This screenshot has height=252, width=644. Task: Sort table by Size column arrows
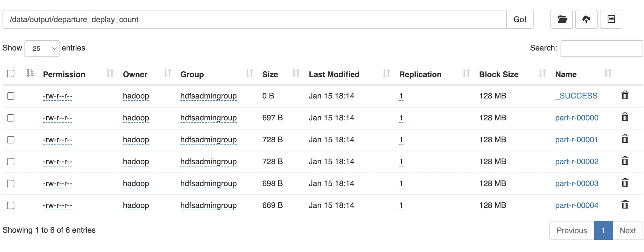295,74
